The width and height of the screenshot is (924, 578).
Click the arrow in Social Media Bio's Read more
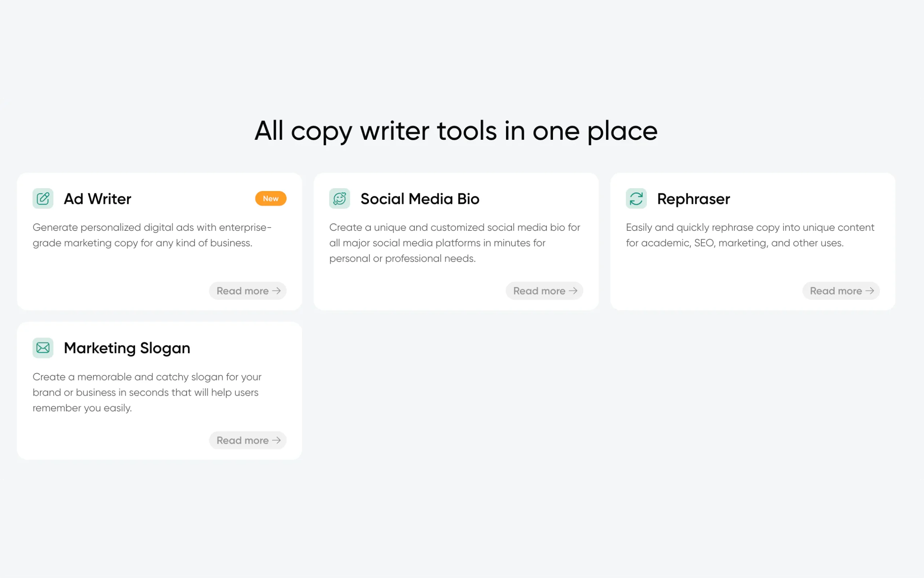(x=574, y=291)
